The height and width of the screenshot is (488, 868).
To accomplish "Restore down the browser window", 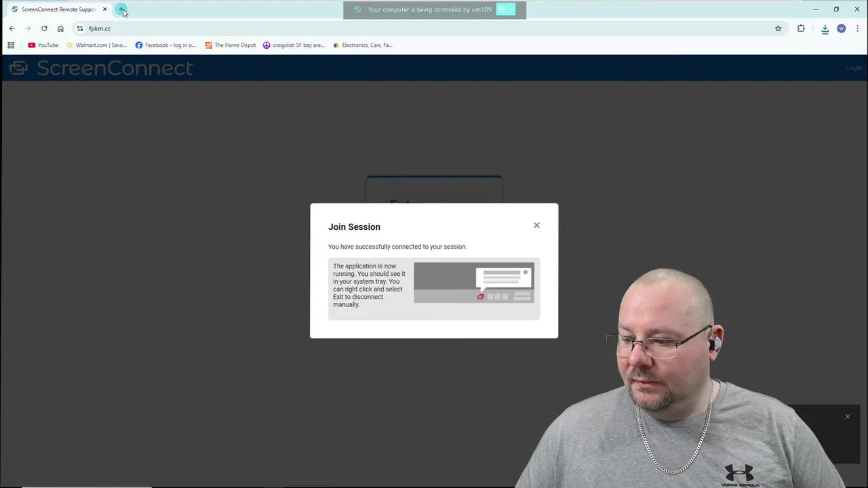I will point(836,9).
